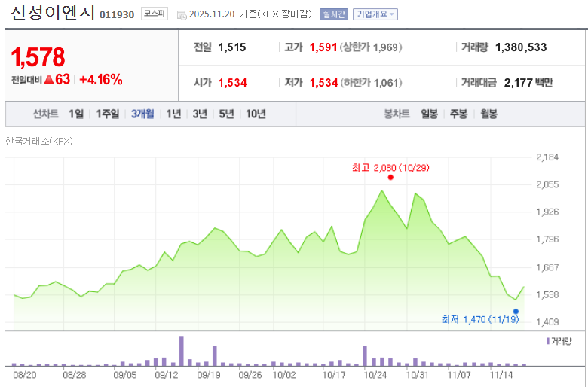Click the 상한가 1,969 text
The height and width of the screenshot is (387, 588).
(x=371, y=47)
